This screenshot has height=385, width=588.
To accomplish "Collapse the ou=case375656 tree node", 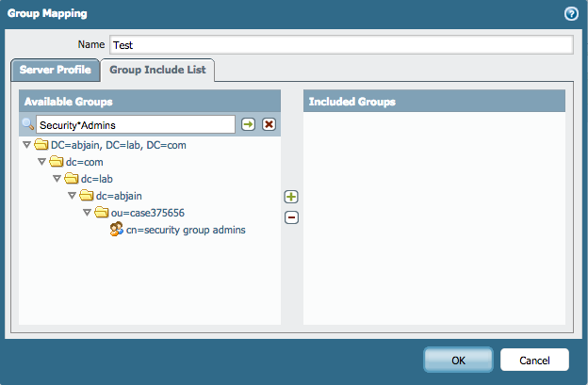I will [x=87, y=213].
